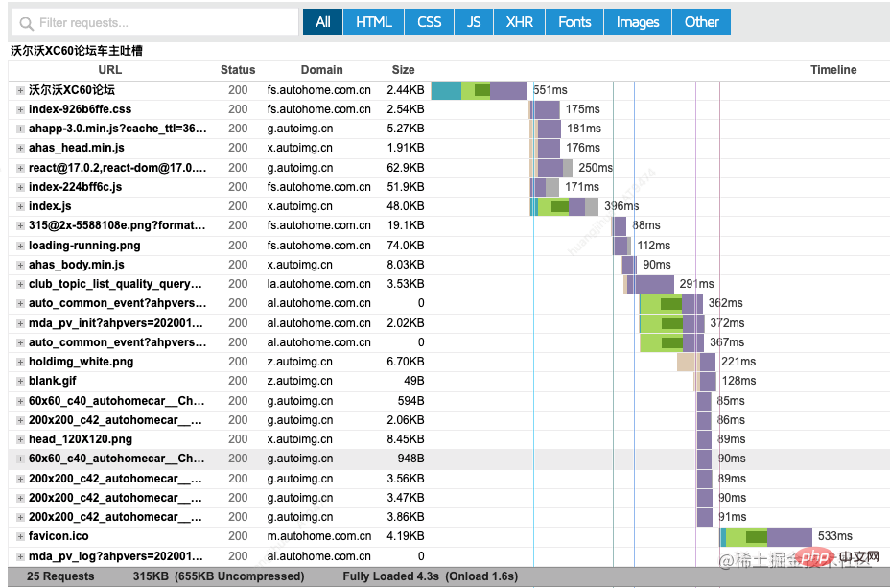Switch to the XHR filter tab
Image resolution: width=890 pixels, height=588 pixels.
click(x=520, y=22)
